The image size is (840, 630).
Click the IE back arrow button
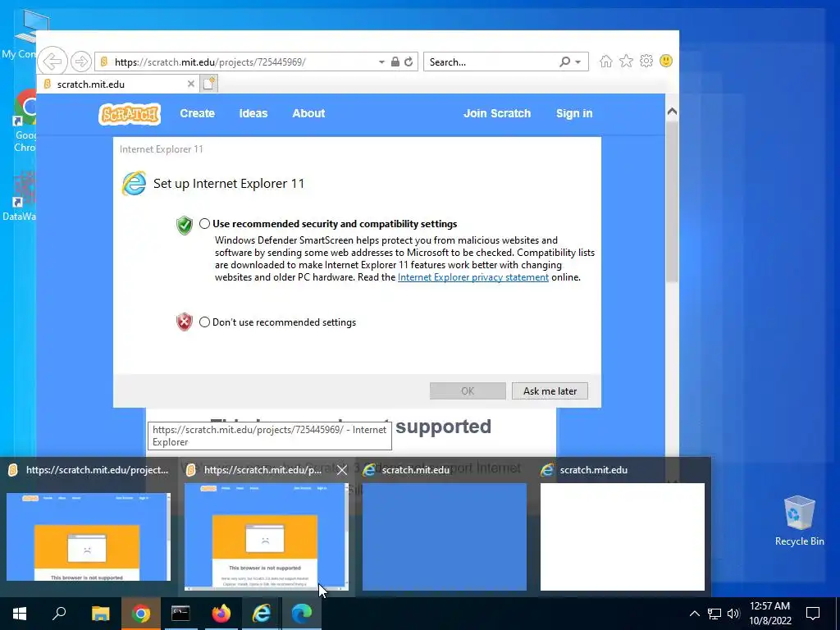coord(52,62)
